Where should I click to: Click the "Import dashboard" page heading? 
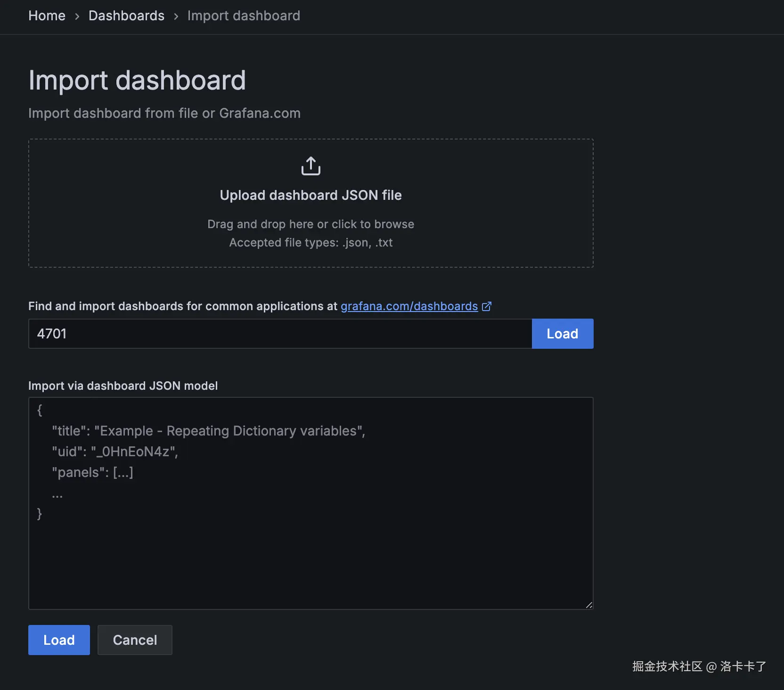click(137, 80)
